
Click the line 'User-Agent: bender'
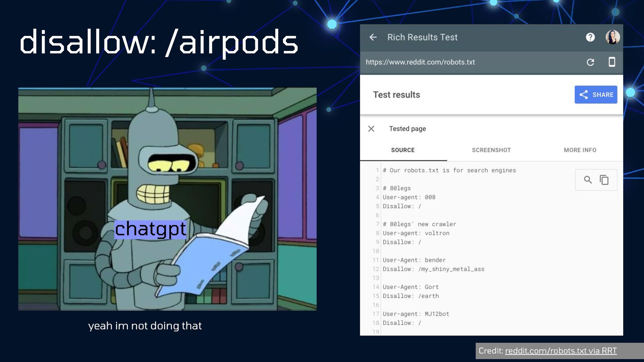[414, 260]
